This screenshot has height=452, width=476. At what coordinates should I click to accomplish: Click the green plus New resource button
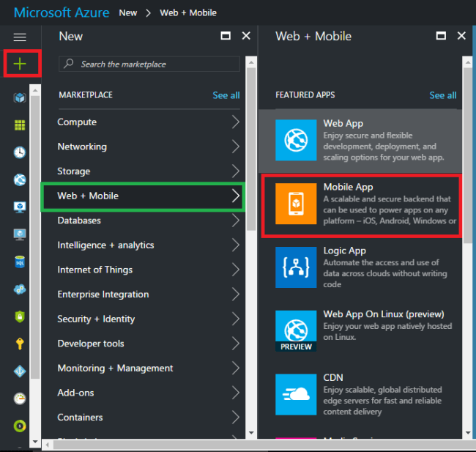click(20, 64)
